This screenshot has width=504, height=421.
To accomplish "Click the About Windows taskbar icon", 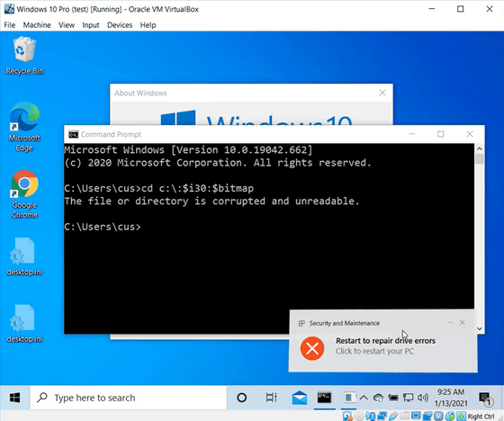I will coord(349,398).
